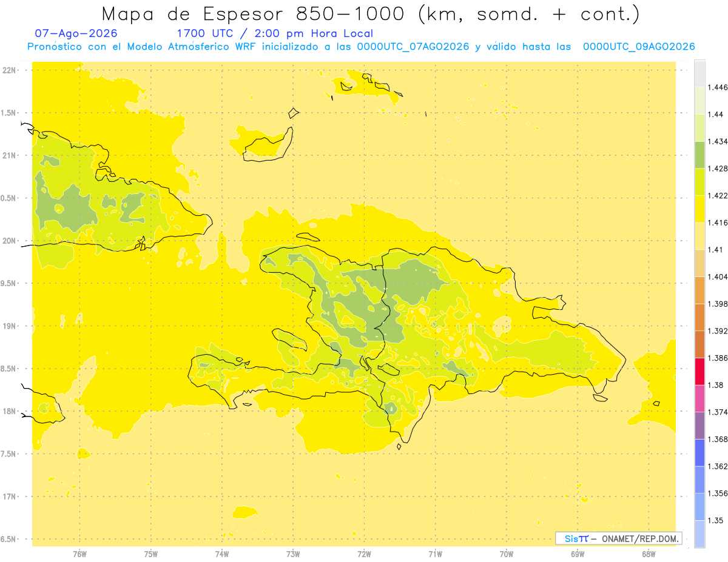Click the 1.35 colorbar value label
The height and width of the screenshot is (562, 728).
(715, 520)
